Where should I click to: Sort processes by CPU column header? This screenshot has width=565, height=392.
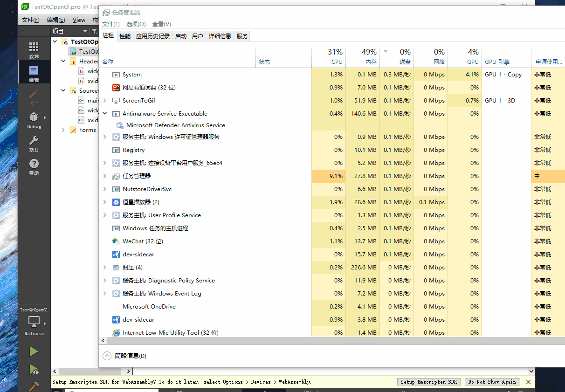[x=329, y=57]
